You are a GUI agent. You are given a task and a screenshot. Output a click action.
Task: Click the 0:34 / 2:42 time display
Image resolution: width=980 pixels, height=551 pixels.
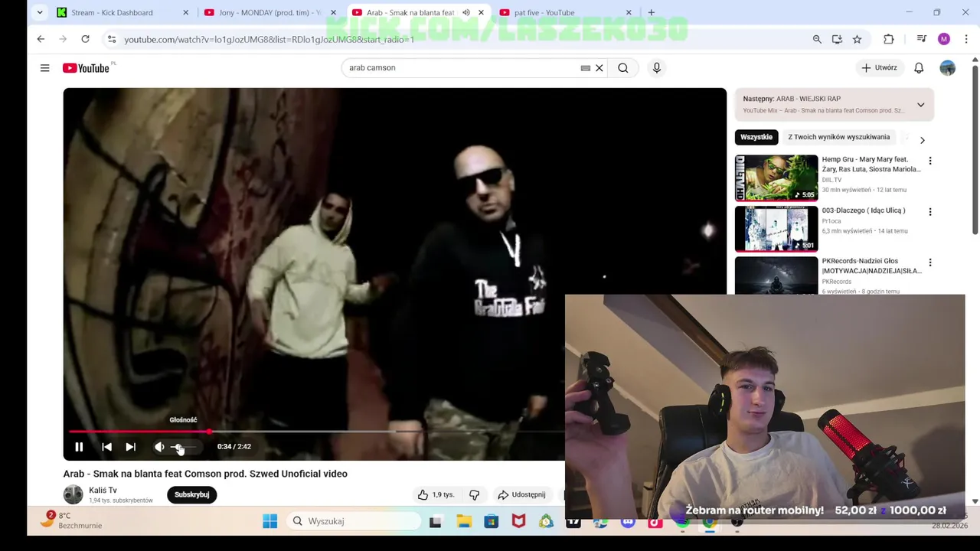click(234, 447)
